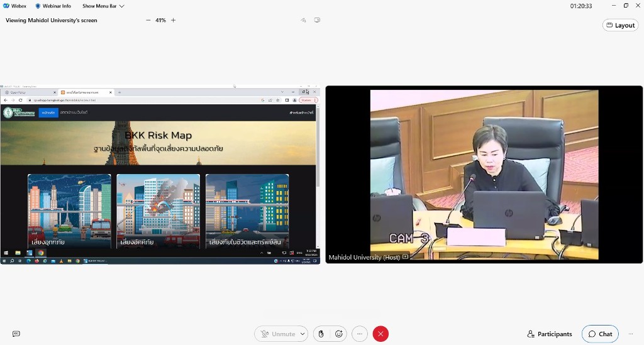
Task: Open the raise hand icon
Action: click(x=321, y=334)
